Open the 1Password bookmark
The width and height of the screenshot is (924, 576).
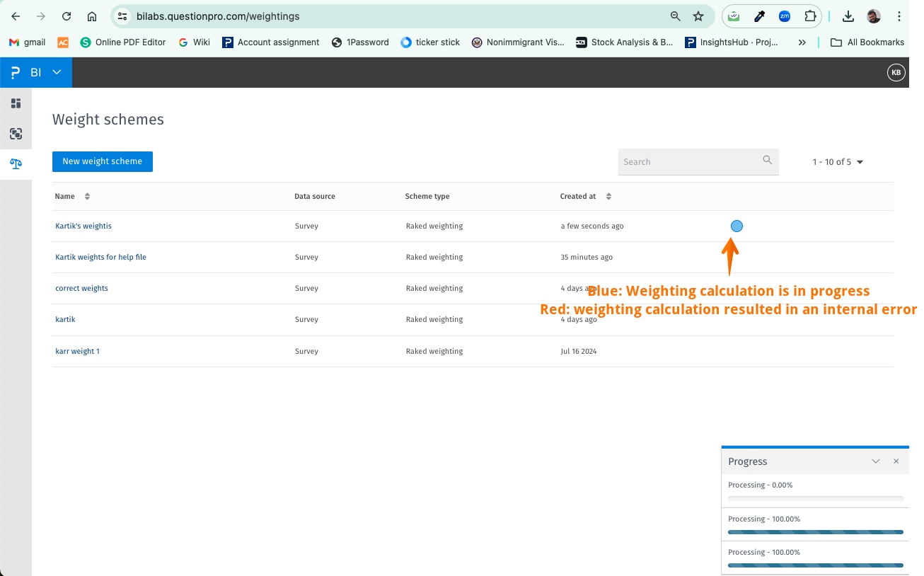(x=360, y=42)
